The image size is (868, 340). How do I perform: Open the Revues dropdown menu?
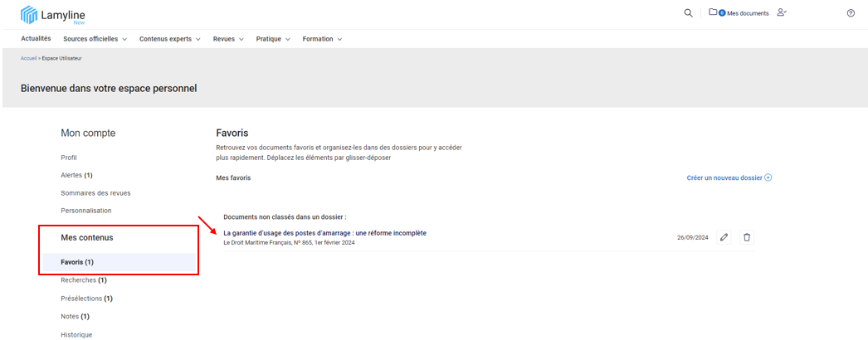coord(228,39)
